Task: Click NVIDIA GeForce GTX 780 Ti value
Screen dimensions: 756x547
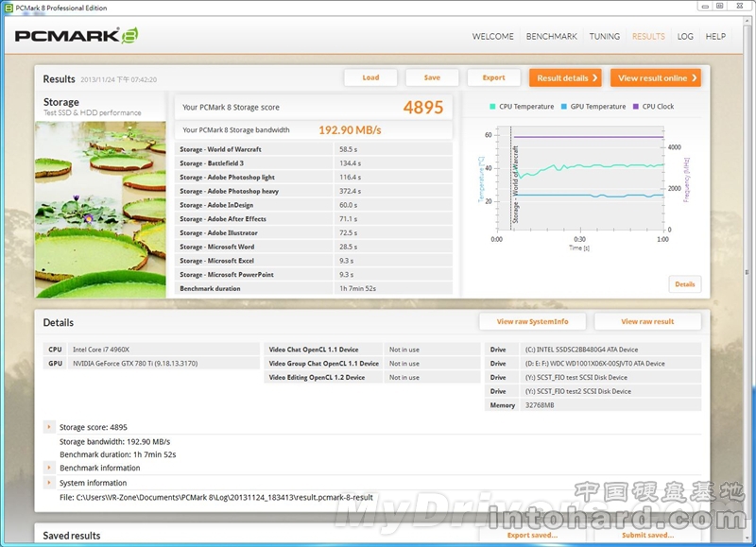Action: click(135, 364)
